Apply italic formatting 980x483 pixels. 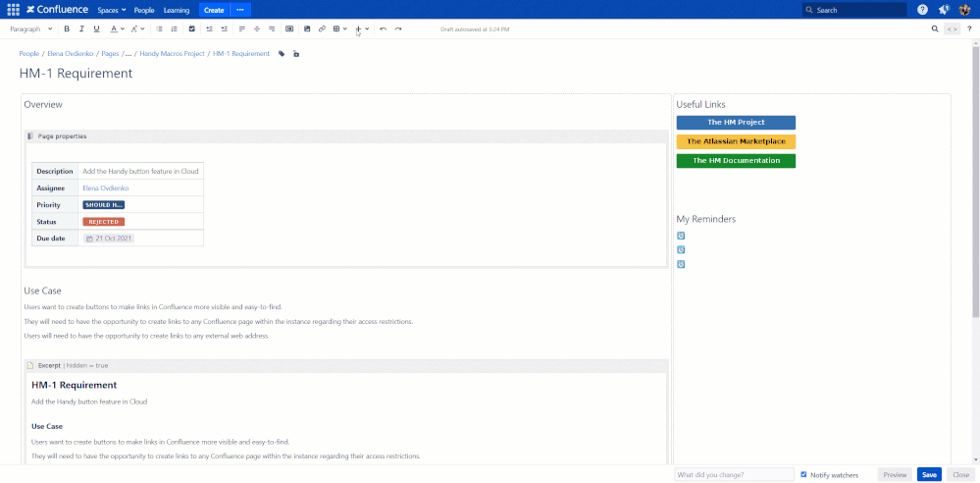coord(81,28)
